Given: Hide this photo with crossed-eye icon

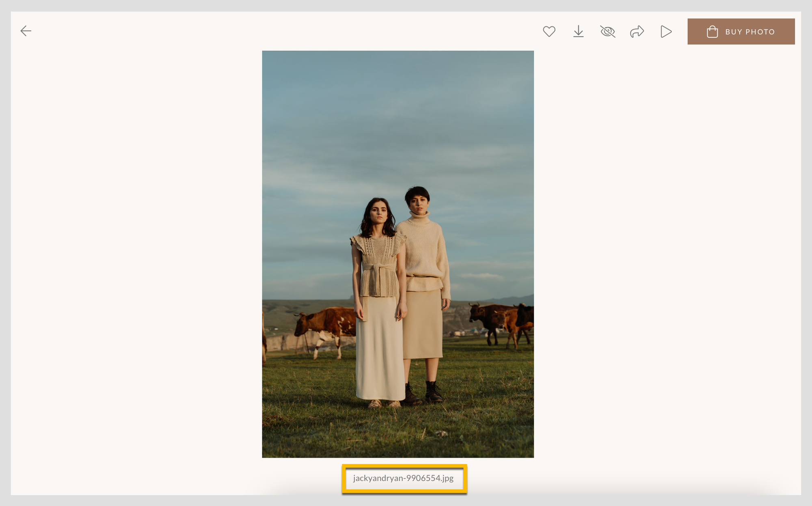Looking at the screenshot, I should click(x=607, y=31).
